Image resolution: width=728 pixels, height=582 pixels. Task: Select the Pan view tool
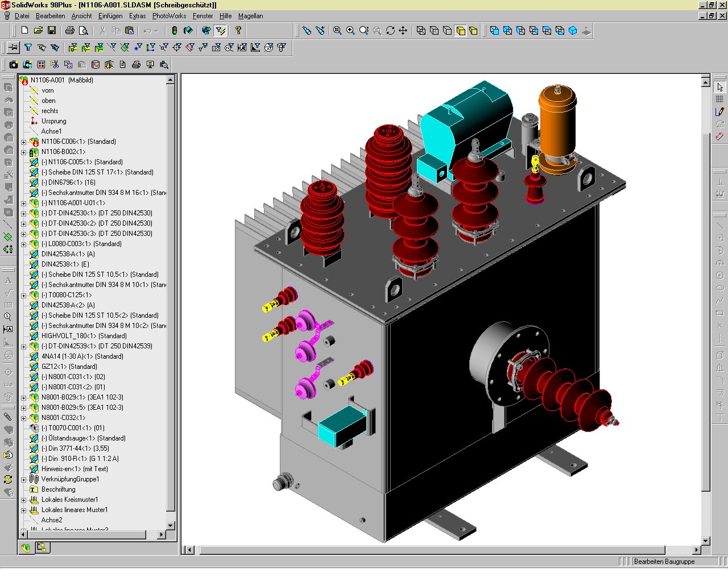coord(403,30)
